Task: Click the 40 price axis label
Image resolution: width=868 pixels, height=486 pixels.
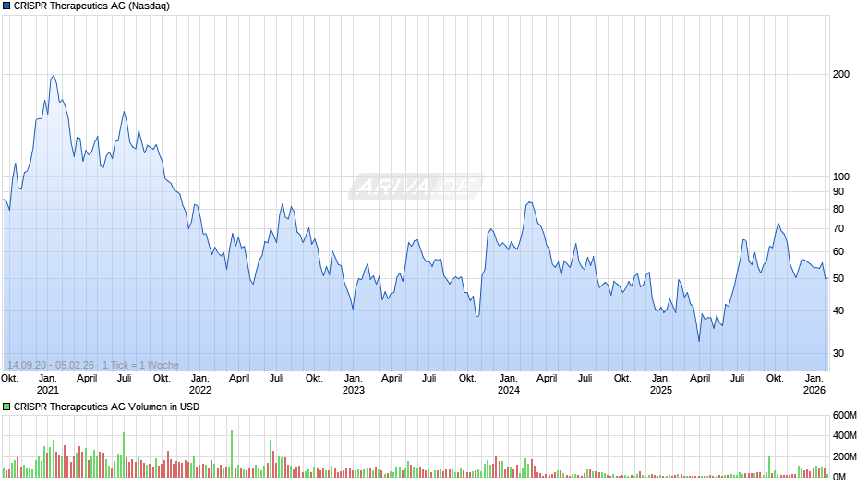Action: click(x=838, y=310)
